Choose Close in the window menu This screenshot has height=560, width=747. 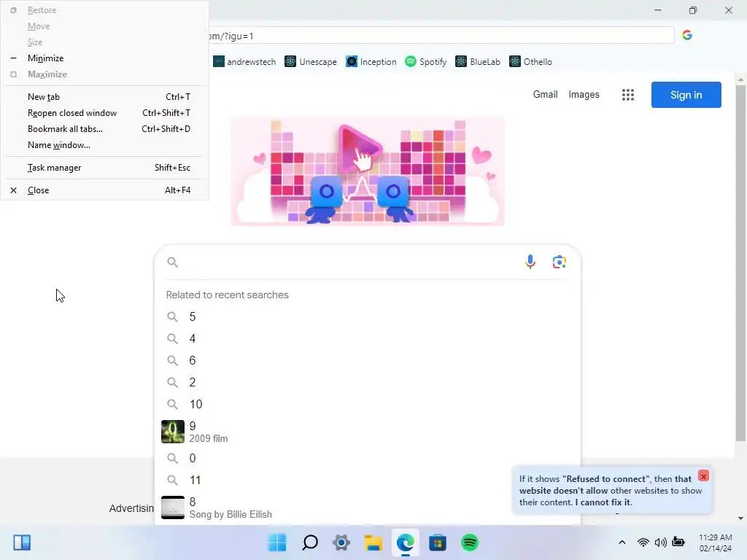click(x=104, y=190)
